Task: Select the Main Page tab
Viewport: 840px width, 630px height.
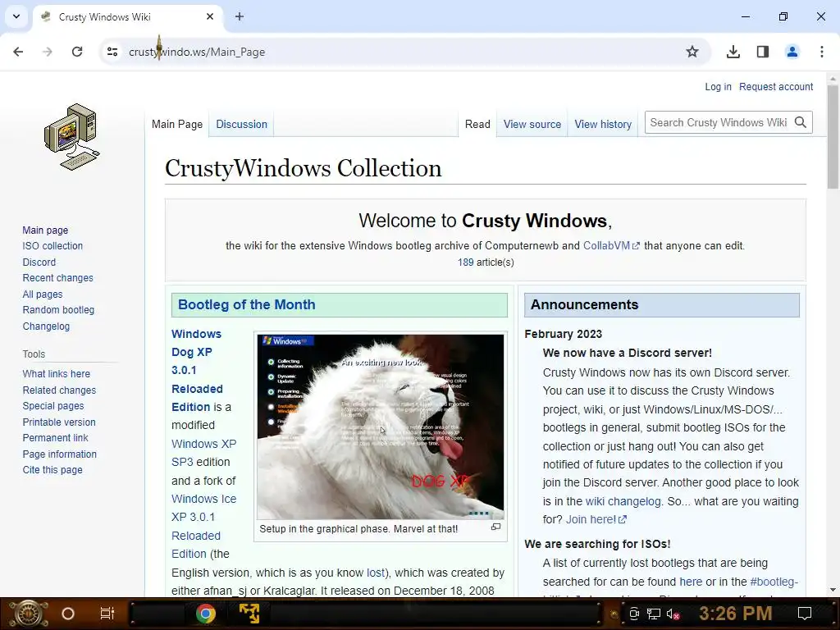Action: click(x=177, y=125)
